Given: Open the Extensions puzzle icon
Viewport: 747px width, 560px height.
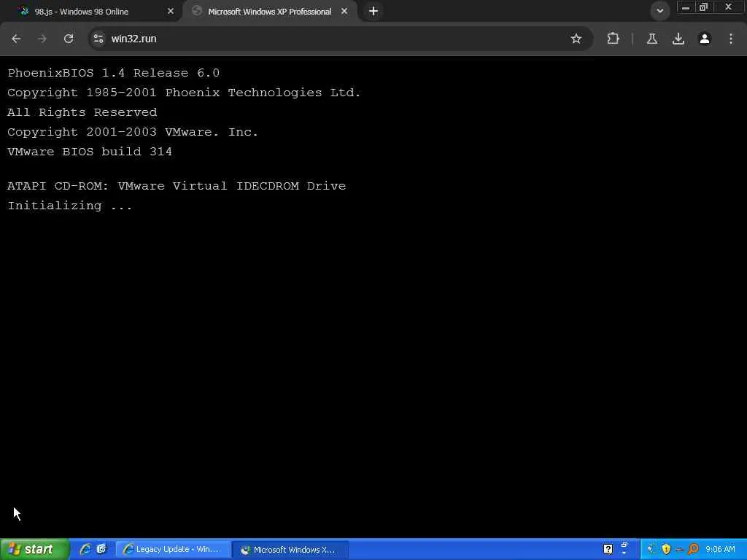Looking at the screenshot, I should [613, 39].
